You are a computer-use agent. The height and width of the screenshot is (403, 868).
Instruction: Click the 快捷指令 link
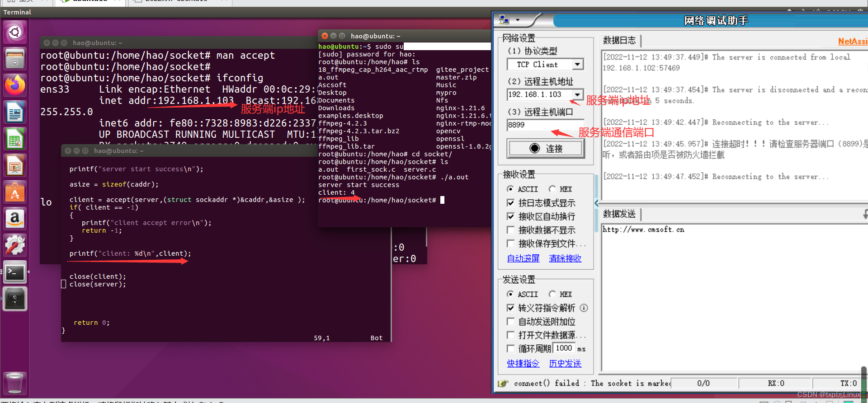coord(523,364)
